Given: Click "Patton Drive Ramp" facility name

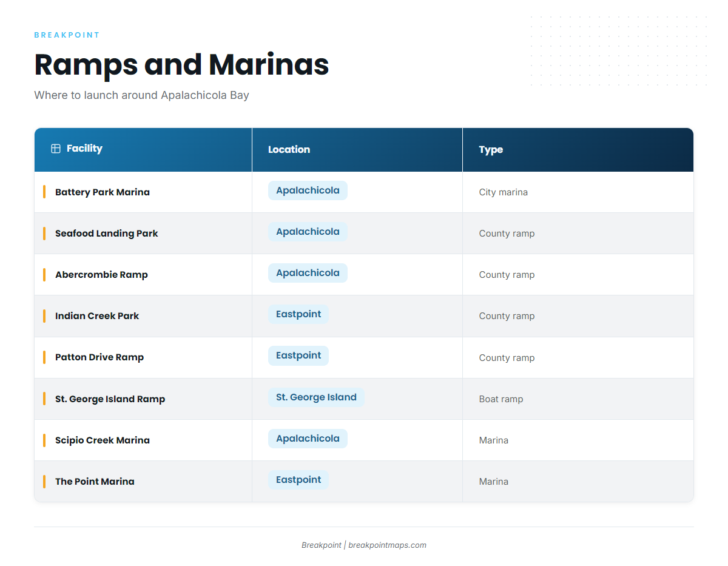Looking at the screenshot, I should click(99, 357).
